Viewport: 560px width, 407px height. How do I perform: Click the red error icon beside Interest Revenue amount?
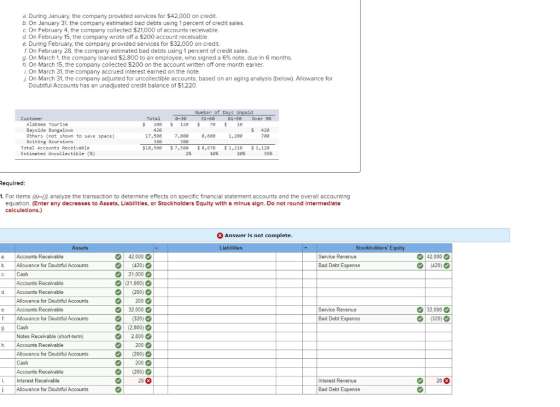(x=446, y=381)
